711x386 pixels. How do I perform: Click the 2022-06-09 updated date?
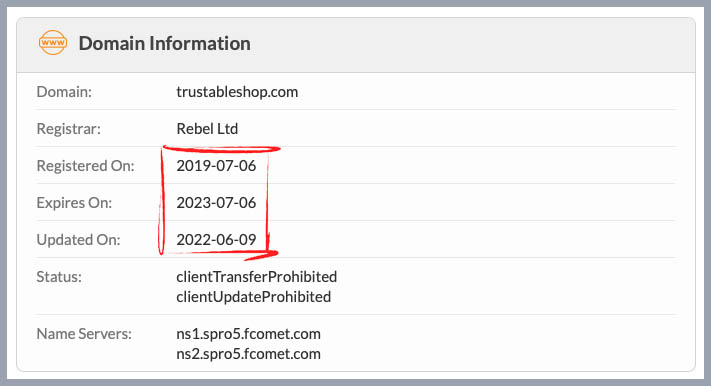tap(216, 239)
